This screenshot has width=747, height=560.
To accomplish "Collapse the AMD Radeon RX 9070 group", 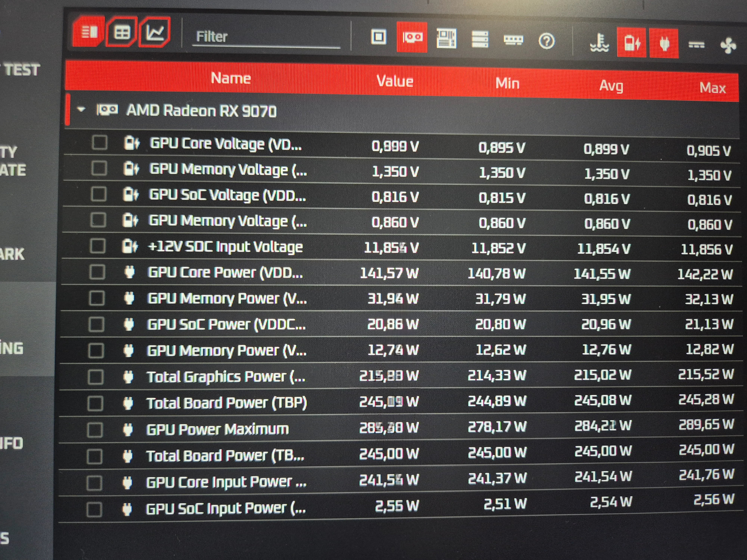I will [81, 109].
